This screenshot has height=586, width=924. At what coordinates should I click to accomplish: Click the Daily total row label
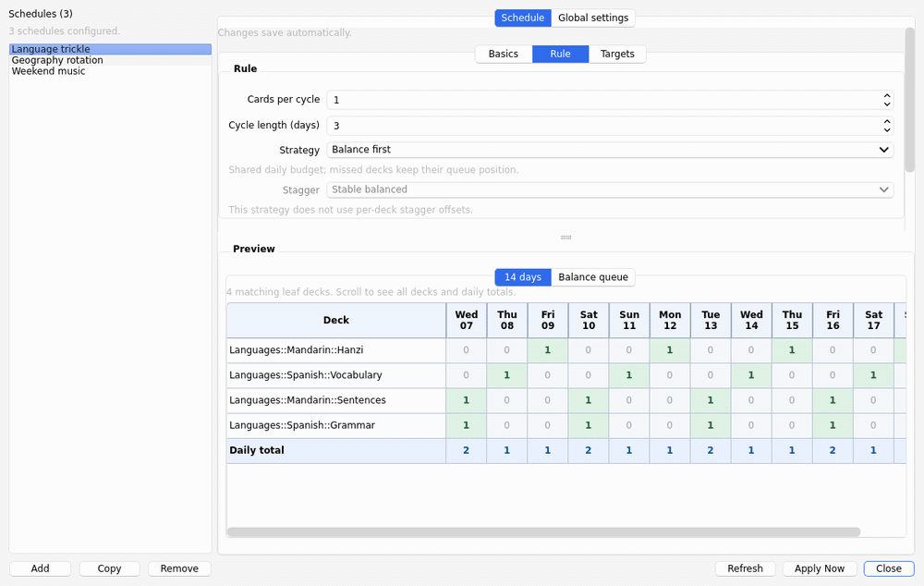pos(336,450)
